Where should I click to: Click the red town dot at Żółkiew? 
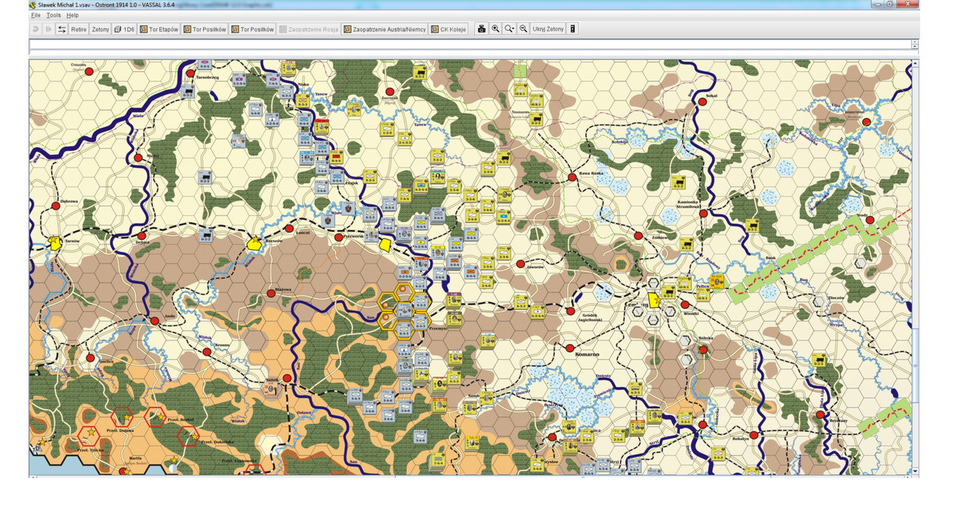click(638, 236)
